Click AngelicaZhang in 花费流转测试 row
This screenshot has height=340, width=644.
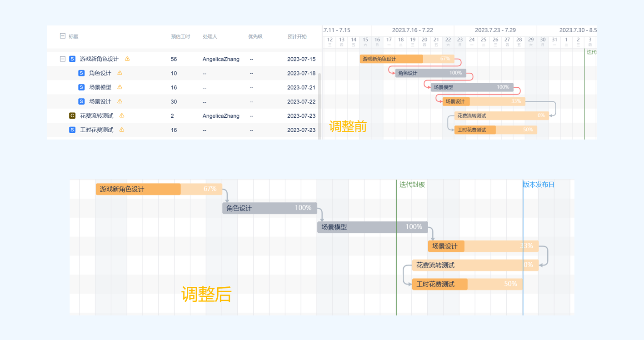click(x=221, y=116)
